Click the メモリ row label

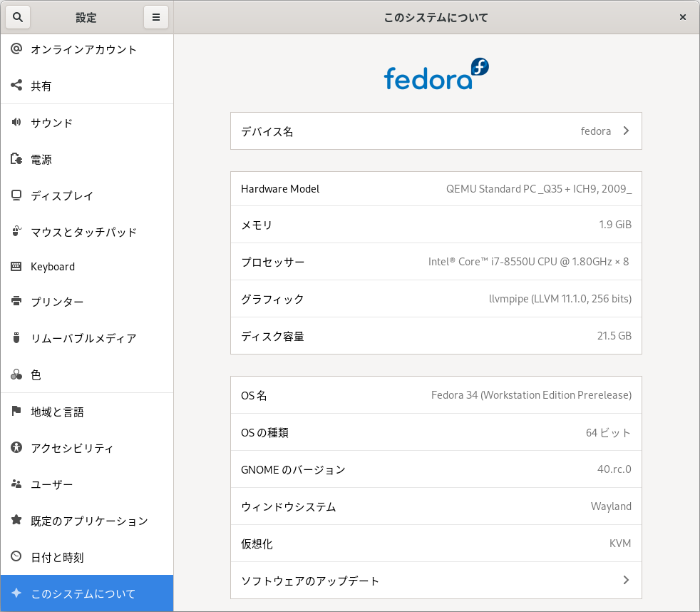coord(257,225)
